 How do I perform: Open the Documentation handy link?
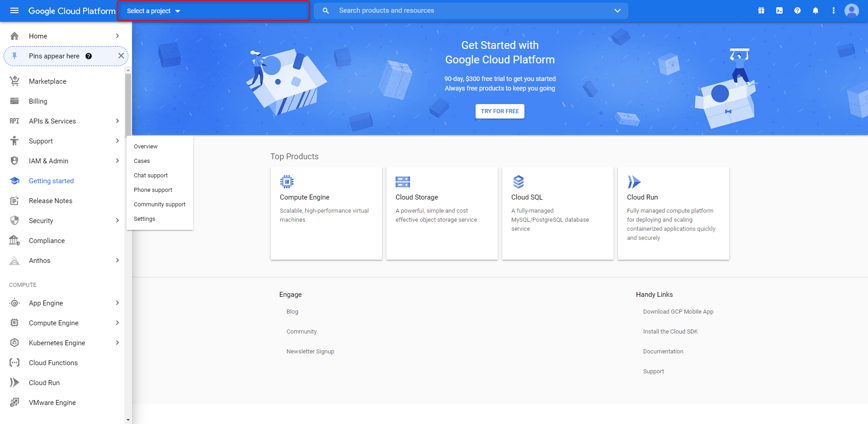pos(663,352)
